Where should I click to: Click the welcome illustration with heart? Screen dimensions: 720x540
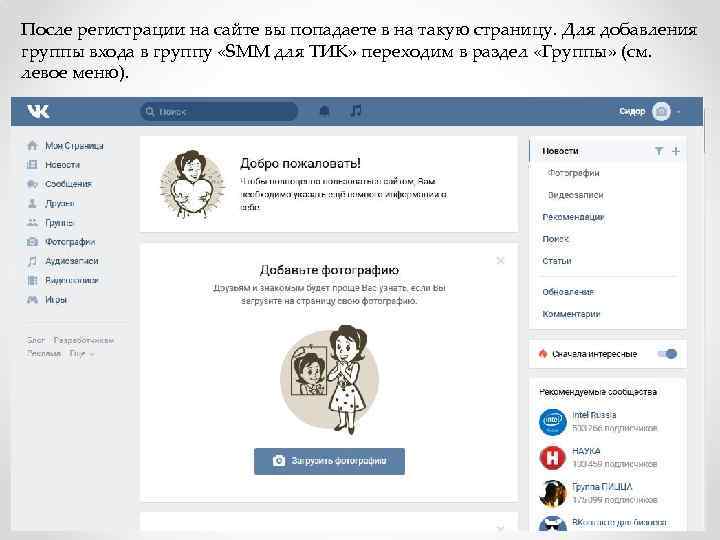[x=192, y=184]
